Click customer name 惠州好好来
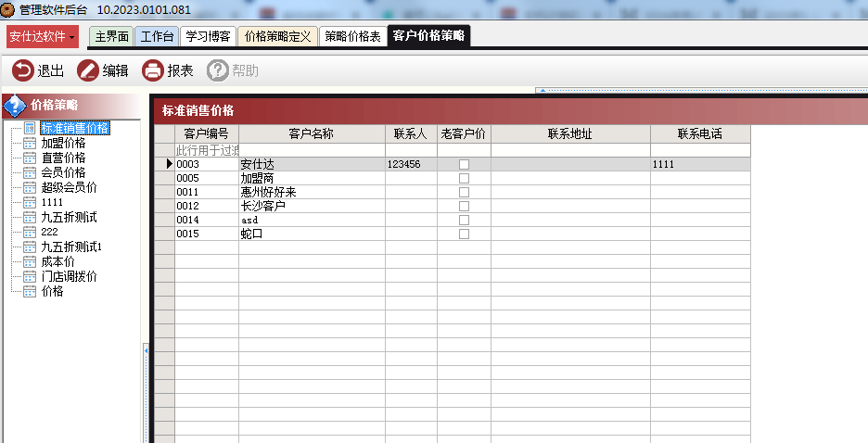Image resolution: width=868 pixels, height=443 pixels. (x=313, y=192)
